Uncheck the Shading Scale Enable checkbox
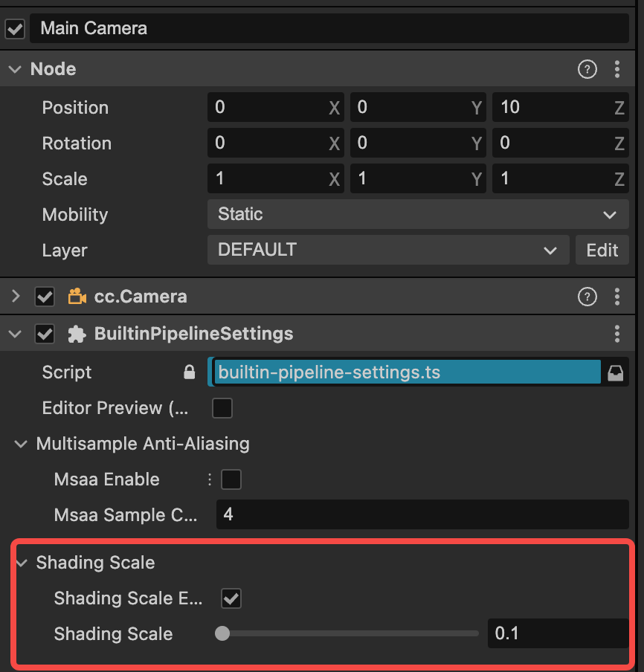644x672 pixels. tap(231, 598)
